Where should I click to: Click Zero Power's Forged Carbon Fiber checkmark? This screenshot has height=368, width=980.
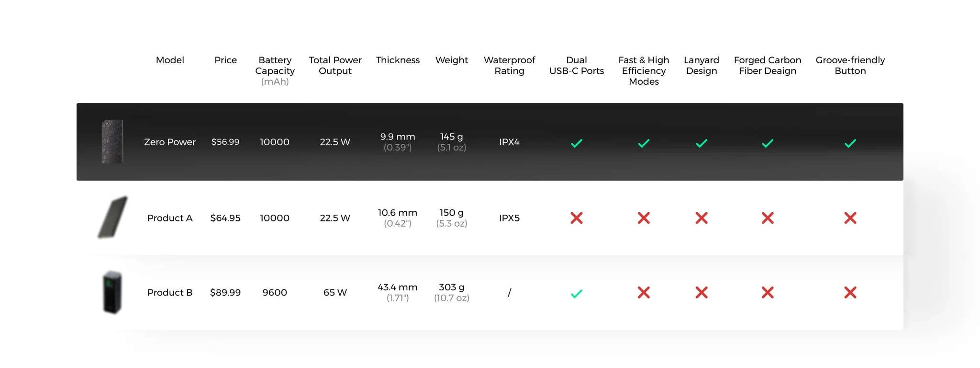767,143
